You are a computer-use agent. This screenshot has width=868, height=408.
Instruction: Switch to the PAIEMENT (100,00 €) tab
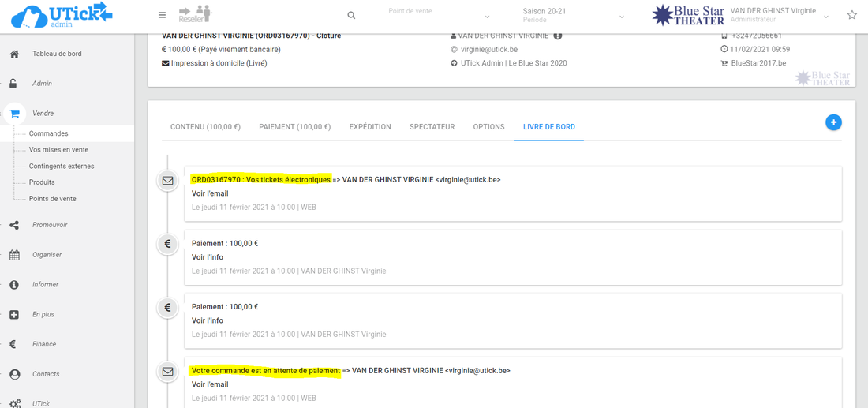click(294, 127)
